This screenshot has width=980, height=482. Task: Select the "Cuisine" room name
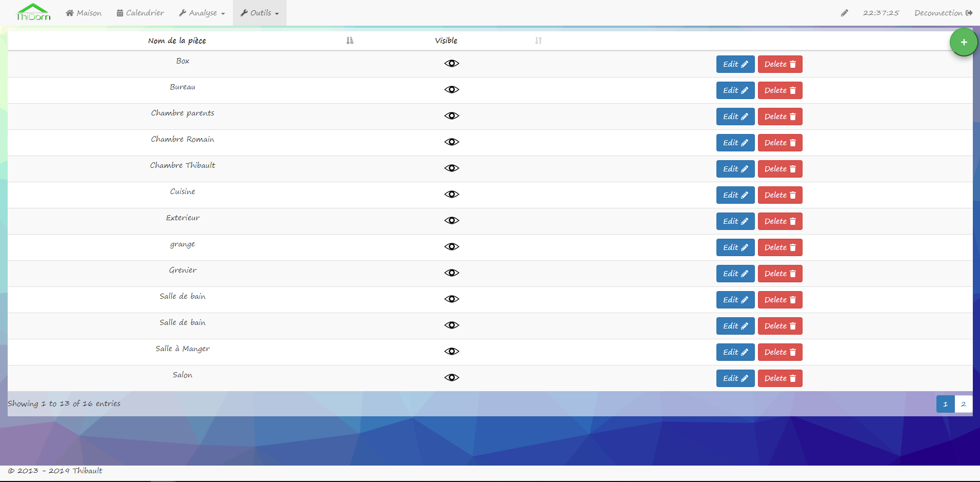(183, 191)
